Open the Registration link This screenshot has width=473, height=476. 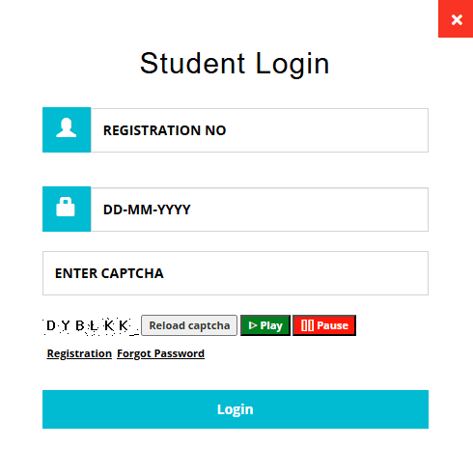pos(79,353)
